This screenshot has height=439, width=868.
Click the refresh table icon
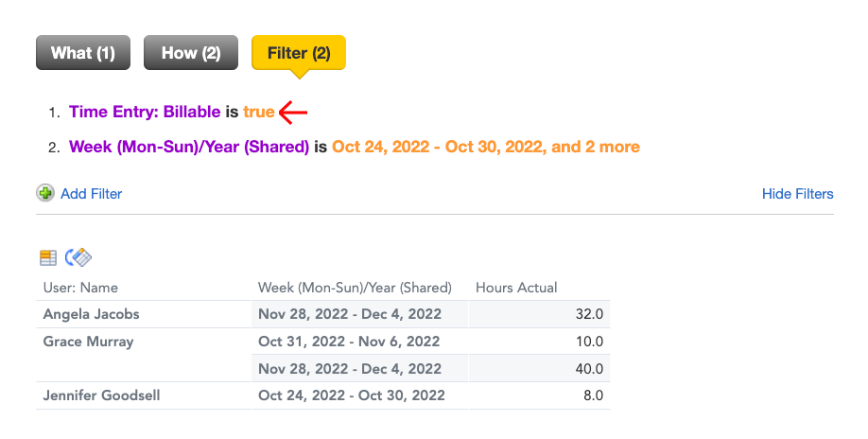coord(78,257)
